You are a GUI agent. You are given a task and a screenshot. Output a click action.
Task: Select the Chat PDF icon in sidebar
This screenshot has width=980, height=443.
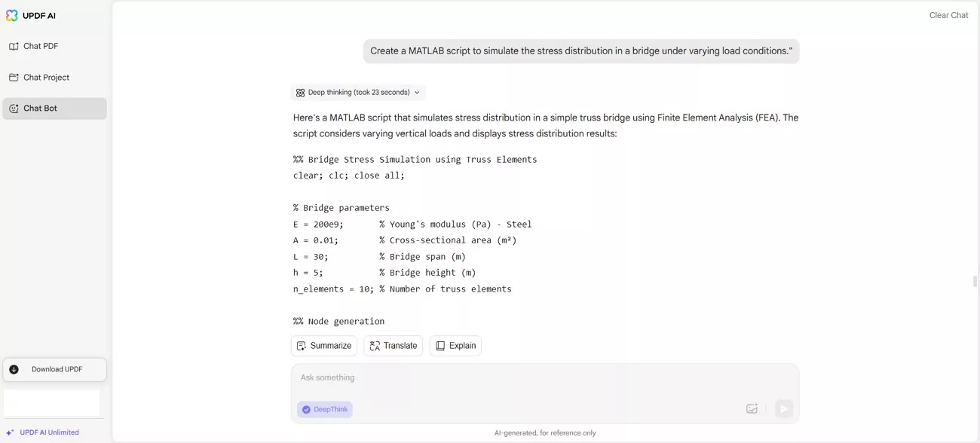(x=15, y=46)
